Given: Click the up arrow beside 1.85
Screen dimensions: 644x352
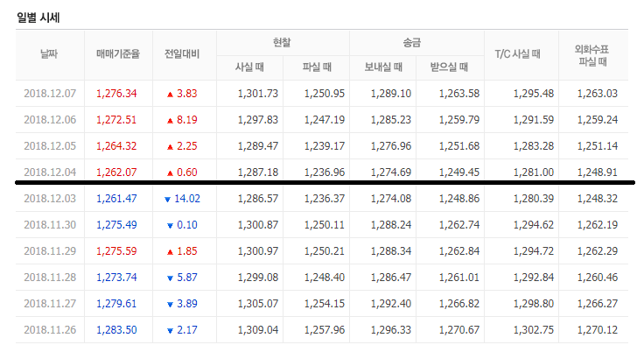Looking at the screenshot, I should (x=170, y=252).
